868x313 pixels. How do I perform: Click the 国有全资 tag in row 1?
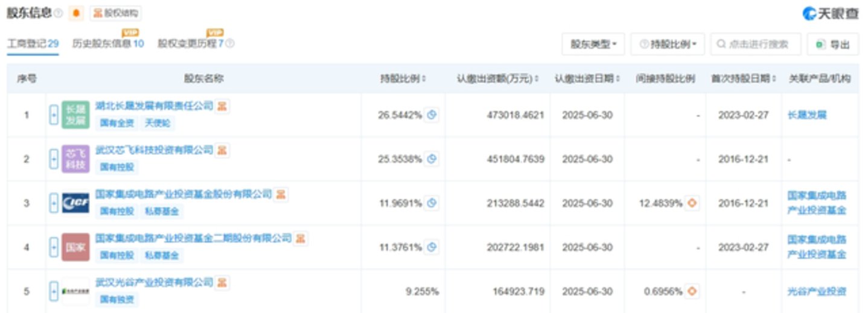click(x=117, y=123)
